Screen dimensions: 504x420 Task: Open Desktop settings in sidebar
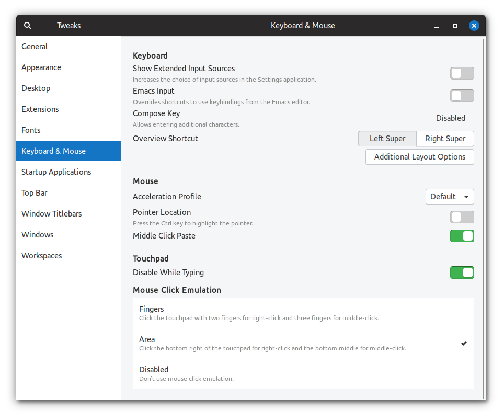(x=68, y=88)
